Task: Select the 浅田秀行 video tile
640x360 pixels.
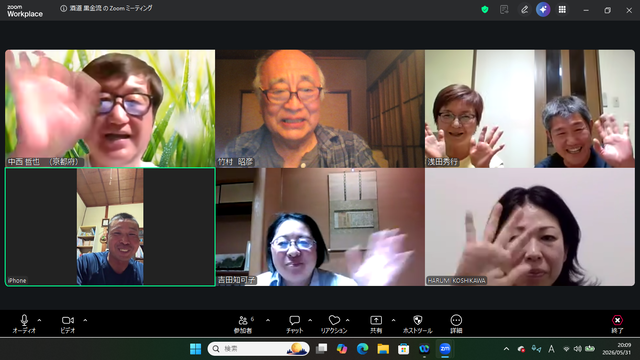Action: [x=530, y=108]
